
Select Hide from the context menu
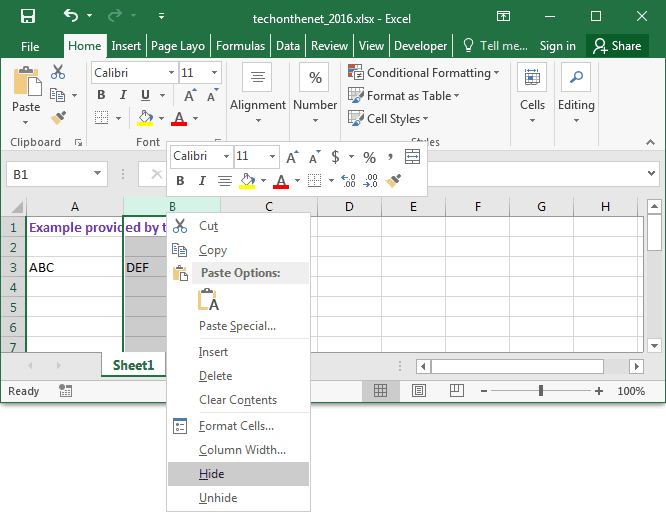point(211,474)
